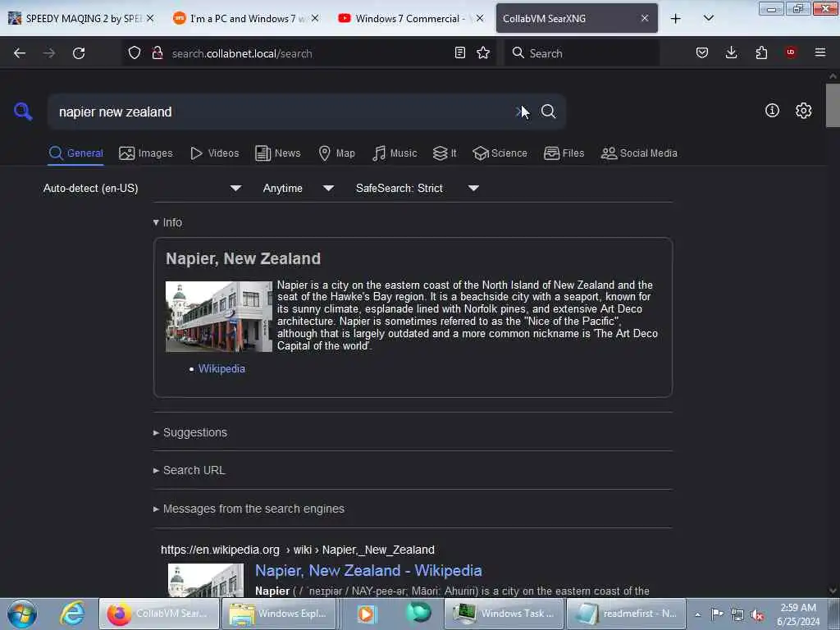Image resolution: width=840 pixels, height=630 pixels.
Task: Expand Messages from the search engines
Action: click(249, 509)
